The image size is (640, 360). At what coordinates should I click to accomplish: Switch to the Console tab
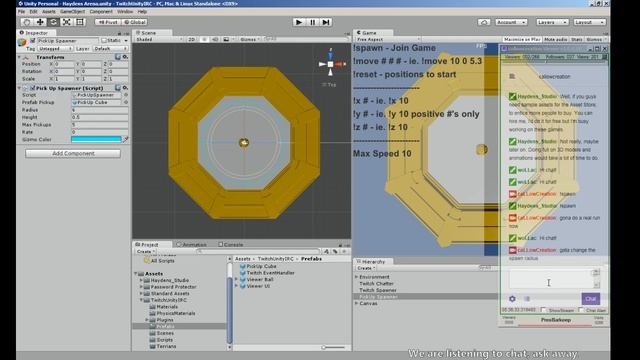coord(231,244)
